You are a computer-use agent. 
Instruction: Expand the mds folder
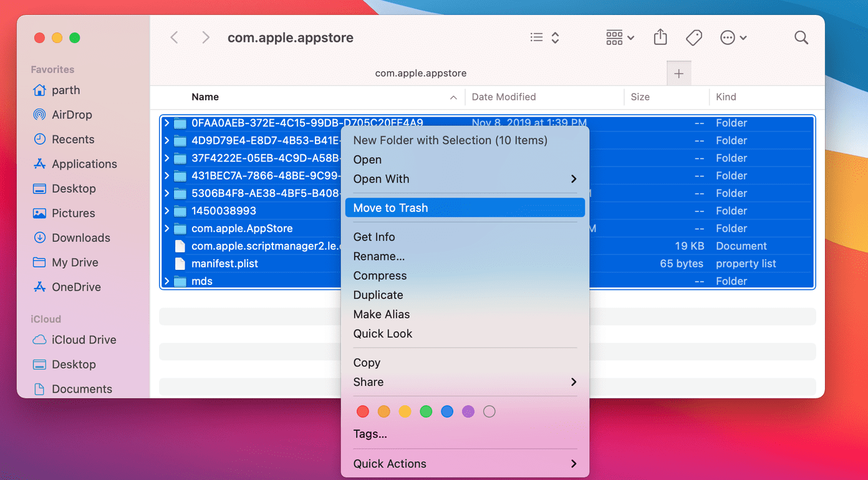point(166,281)
